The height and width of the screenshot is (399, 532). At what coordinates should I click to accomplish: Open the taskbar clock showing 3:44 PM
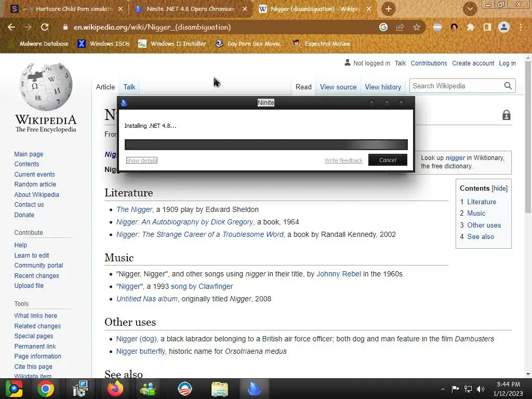(x=508, y=389)
